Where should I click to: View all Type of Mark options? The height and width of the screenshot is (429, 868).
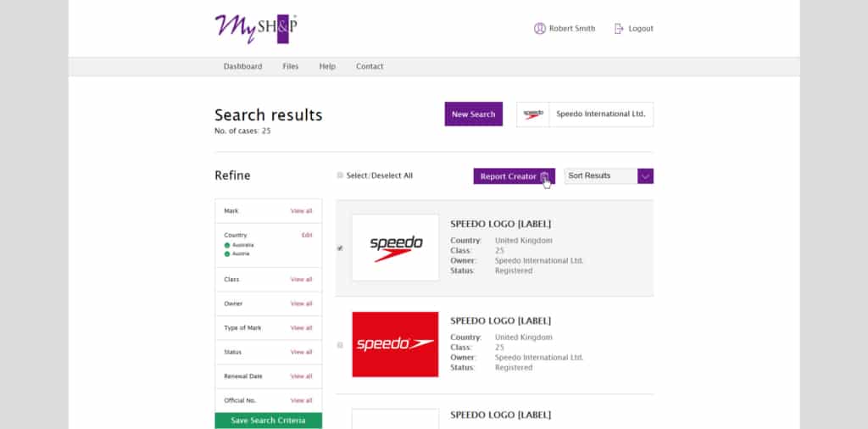(x=301, y=328)
